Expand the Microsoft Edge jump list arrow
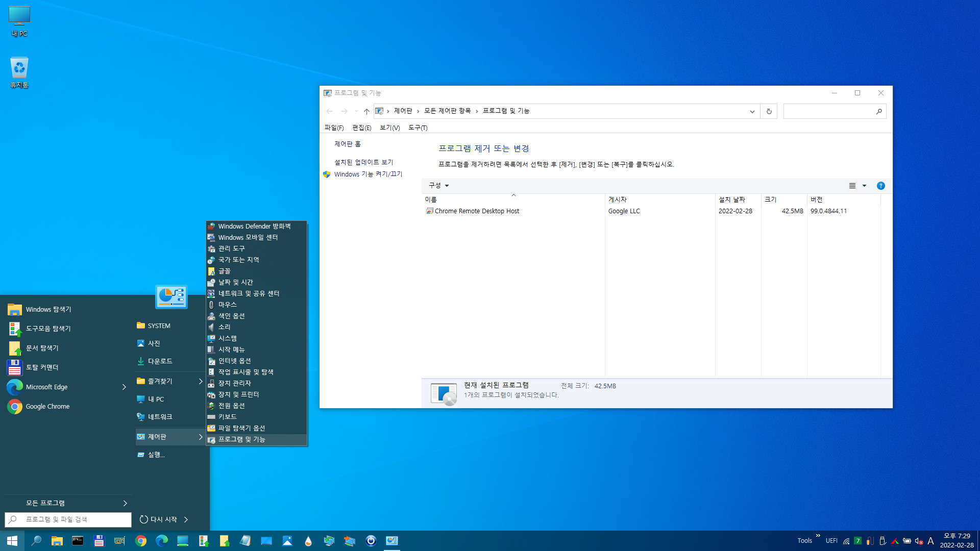Viewport: 980px width, 551px height. click(124, 387)
